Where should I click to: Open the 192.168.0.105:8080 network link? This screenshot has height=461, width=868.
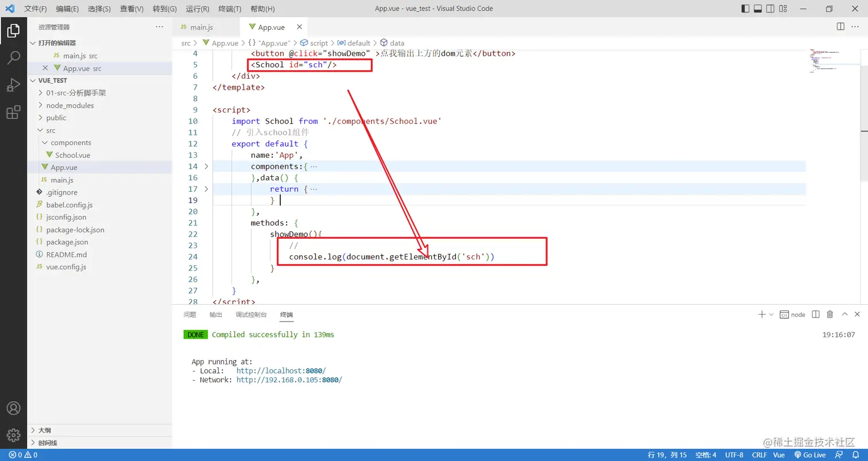click(x=289, y=380)
